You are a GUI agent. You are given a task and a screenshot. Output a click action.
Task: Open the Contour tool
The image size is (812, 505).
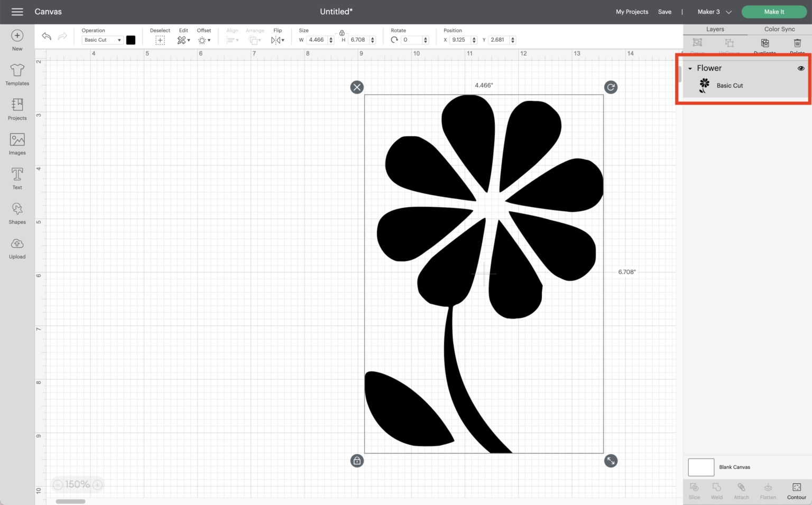point(796,491)
